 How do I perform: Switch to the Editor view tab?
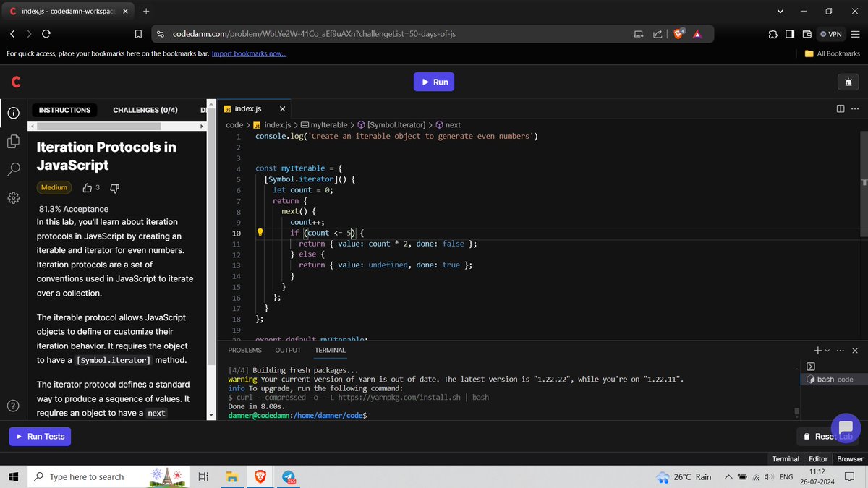(x=818, y=458)
